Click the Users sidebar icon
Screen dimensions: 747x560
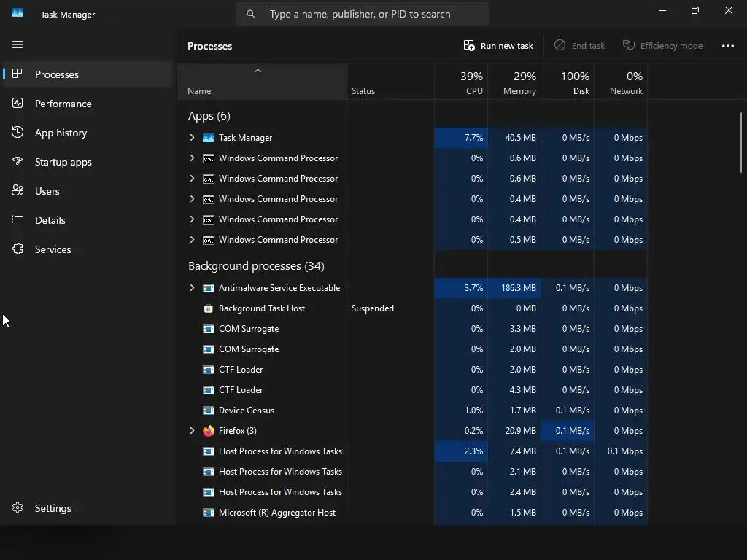tap(18, 190)
